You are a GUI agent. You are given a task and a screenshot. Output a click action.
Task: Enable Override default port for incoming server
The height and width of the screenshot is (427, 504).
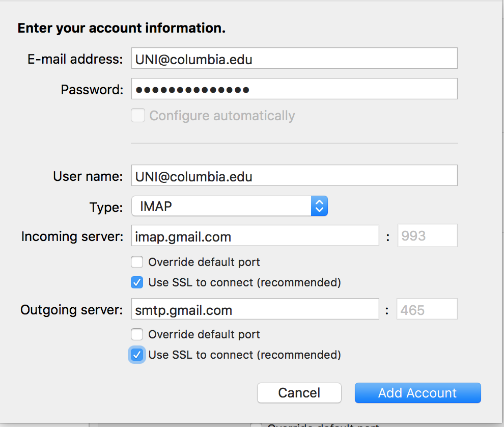pyautogui.click(x=137, y=262)
